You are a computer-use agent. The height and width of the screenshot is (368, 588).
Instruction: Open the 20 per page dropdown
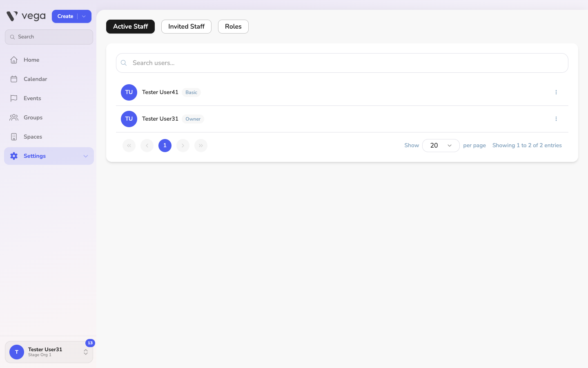click(441, 146)
